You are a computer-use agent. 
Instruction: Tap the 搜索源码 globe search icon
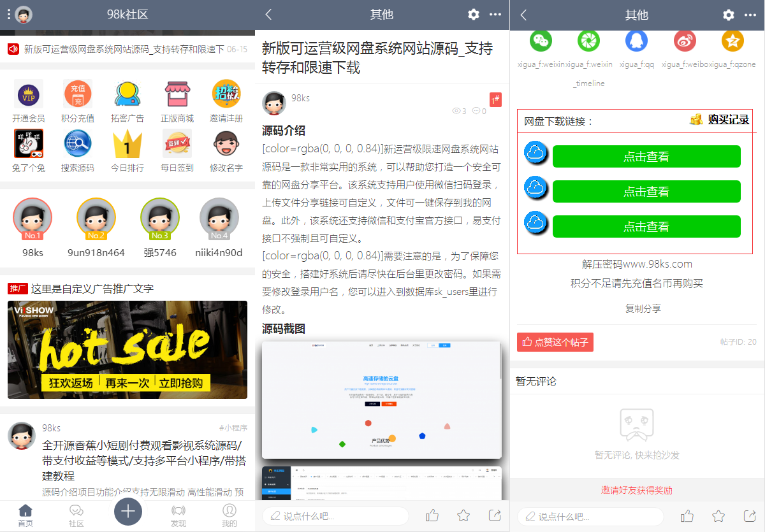(78, 145)
